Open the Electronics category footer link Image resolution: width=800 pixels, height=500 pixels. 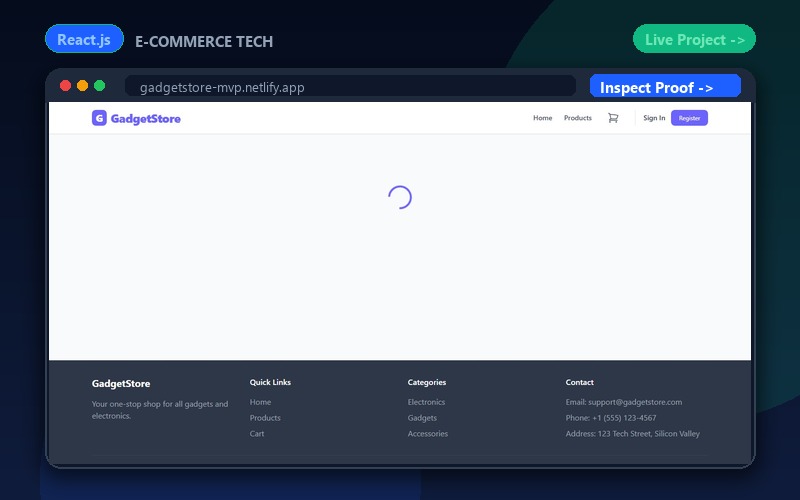coord(426,402)
